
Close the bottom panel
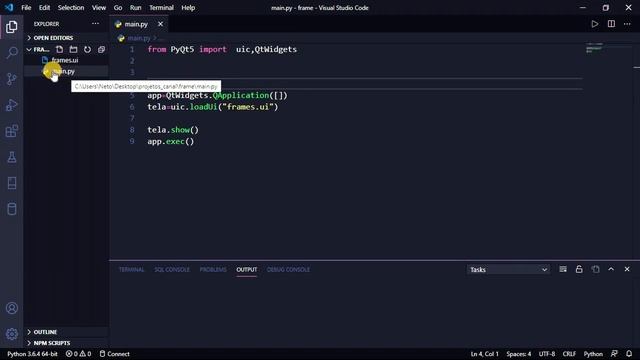tap(627, 269)
